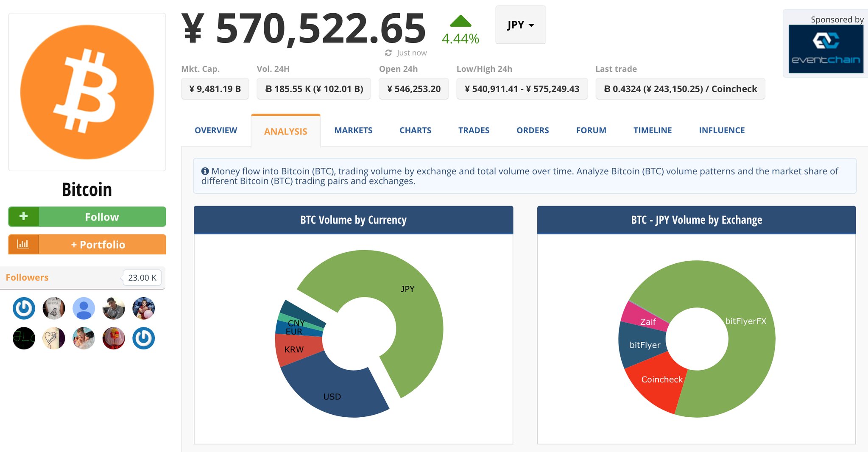Open the JPY currency dropdown
Image resolution: width=868 pixels, height=452 pixels.
click(520, 25)
